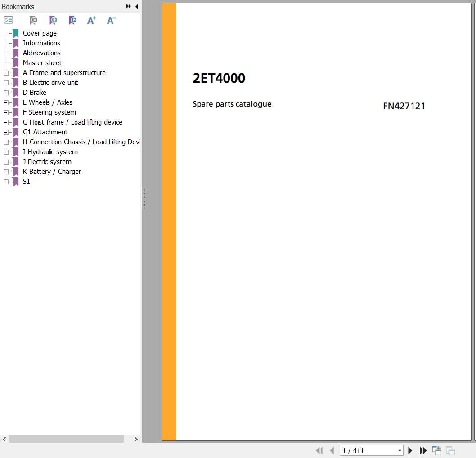Increase bookmark text size with A+ icon

tap(92, 20)
